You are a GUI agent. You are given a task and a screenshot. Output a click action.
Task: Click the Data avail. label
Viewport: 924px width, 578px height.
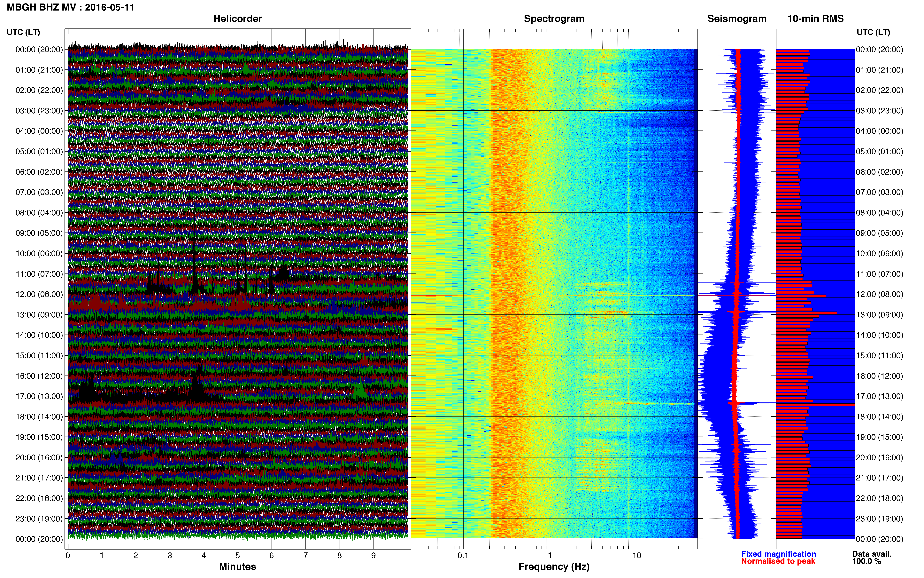(x=872, y=554)
